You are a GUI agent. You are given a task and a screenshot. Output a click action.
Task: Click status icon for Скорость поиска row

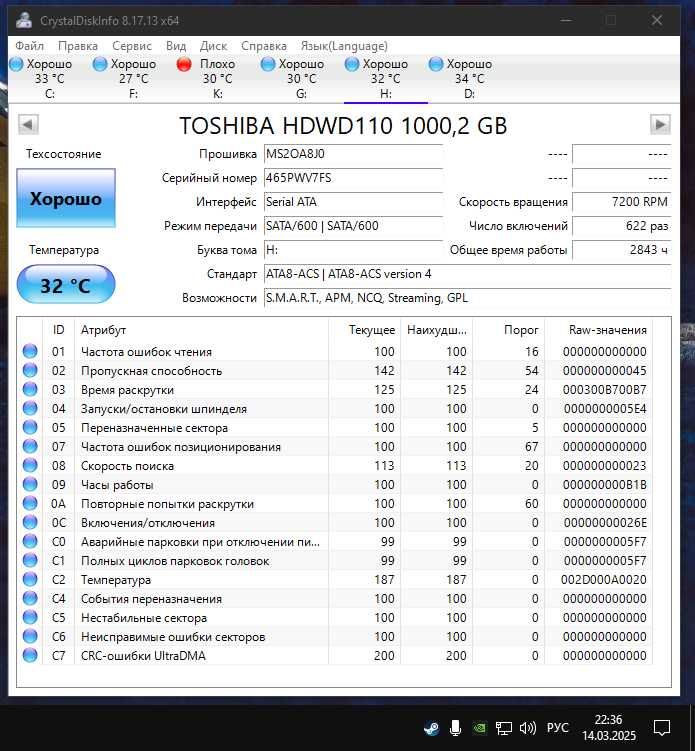coord(30,465)
